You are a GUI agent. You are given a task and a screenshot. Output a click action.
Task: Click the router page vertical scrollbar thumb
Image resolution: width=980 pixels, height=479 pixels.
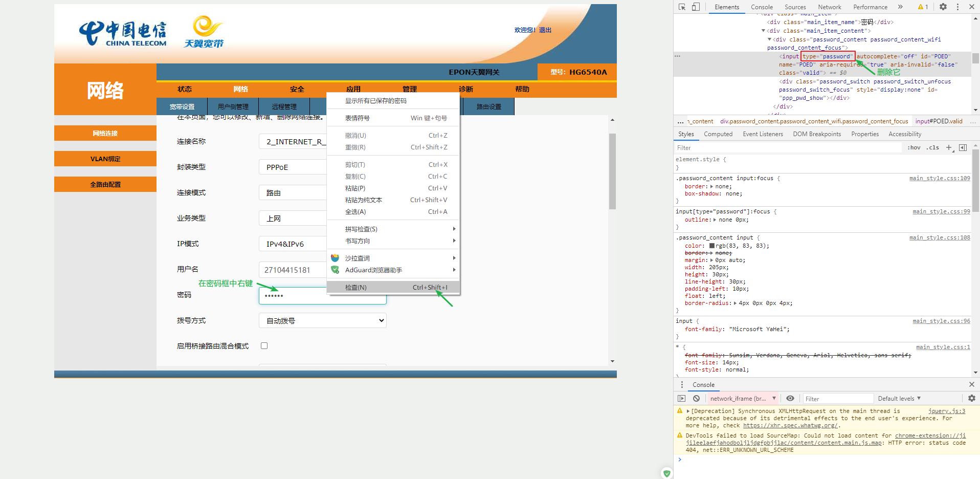coord(612,171)
